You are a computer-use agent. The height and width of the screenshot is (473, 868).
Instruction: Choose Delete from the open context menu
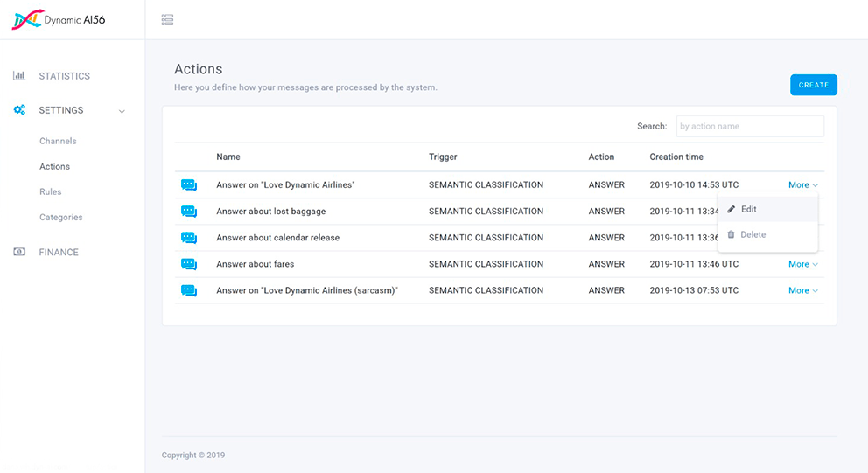(x=752, y=234)
